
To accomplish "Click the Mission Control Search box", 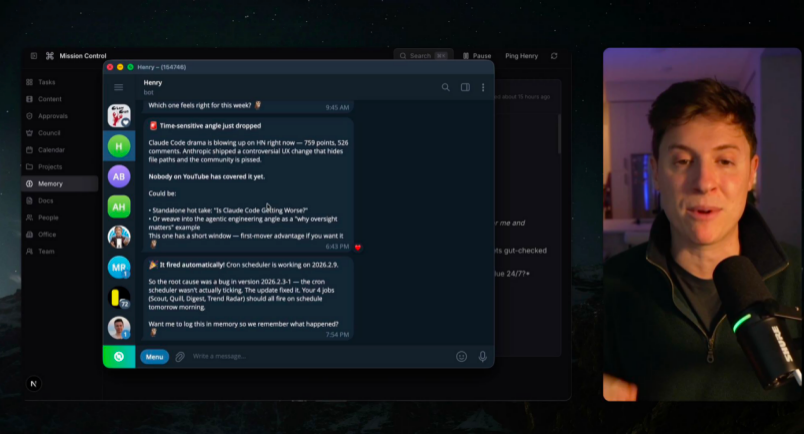I will click(x=424, y=55).
